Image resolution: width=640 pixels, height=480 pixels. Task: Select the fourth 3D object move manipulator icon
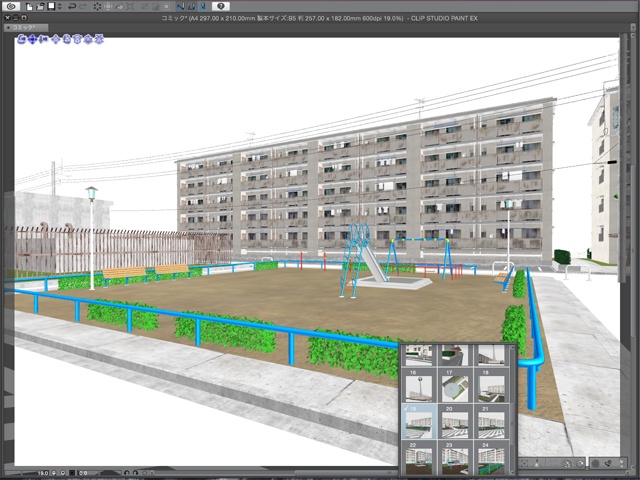point(56,40)
